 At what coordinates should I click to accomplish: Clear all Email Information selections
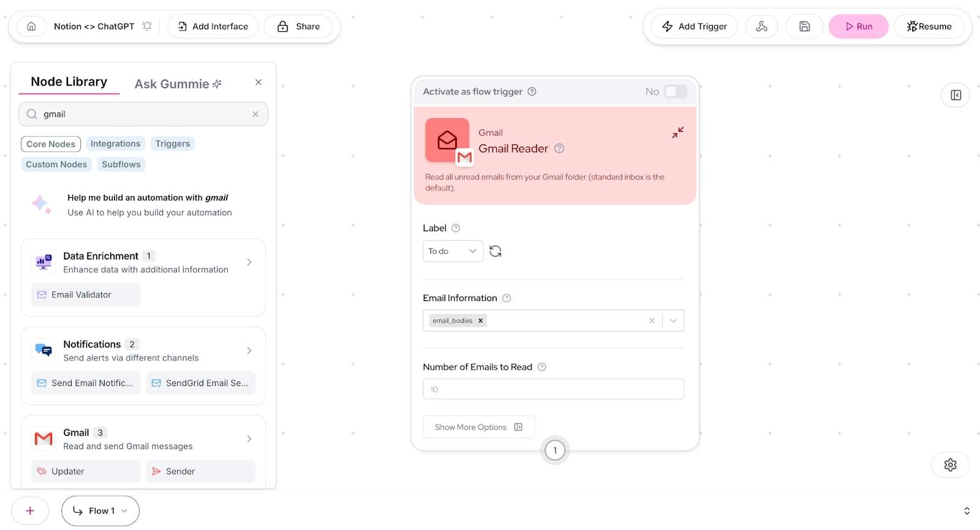[652, 321]
